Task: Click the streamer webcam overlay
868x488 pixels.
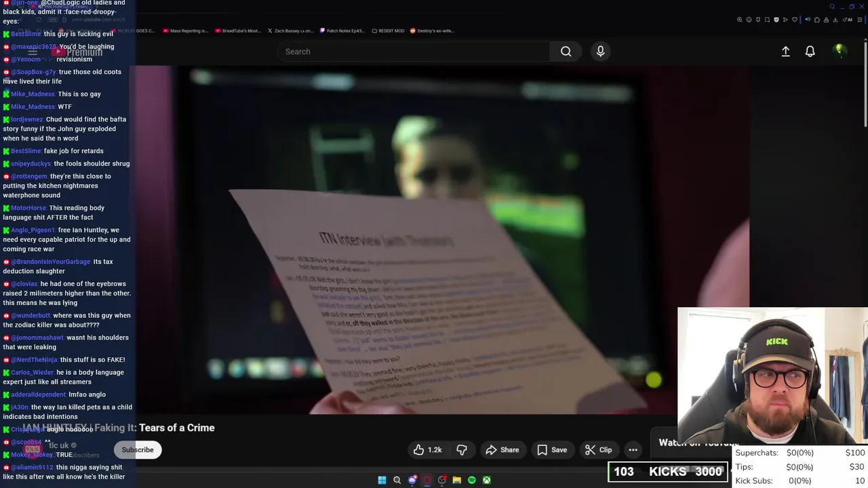Action: click(x=772, y=377)
